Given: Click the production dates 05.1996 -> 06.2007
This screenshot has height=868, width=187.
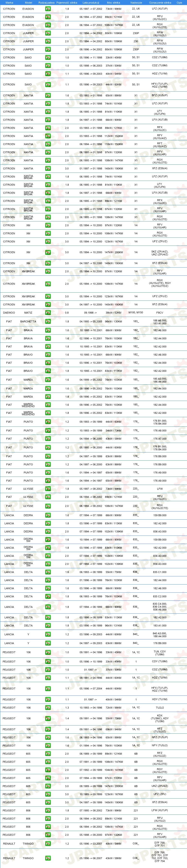Looking at the screenshot, I should point(91,858).
